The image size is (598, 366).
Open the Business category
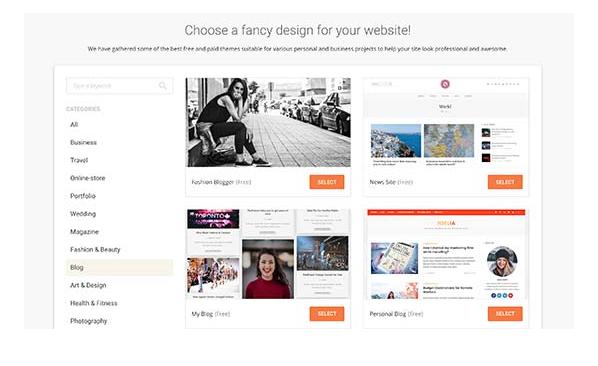[x=84, y=142]
